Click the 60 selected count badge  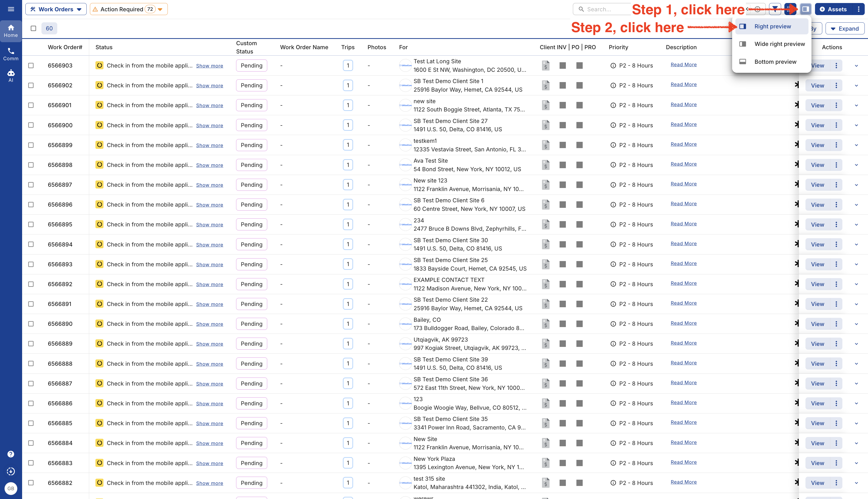[x=49, y=28]
